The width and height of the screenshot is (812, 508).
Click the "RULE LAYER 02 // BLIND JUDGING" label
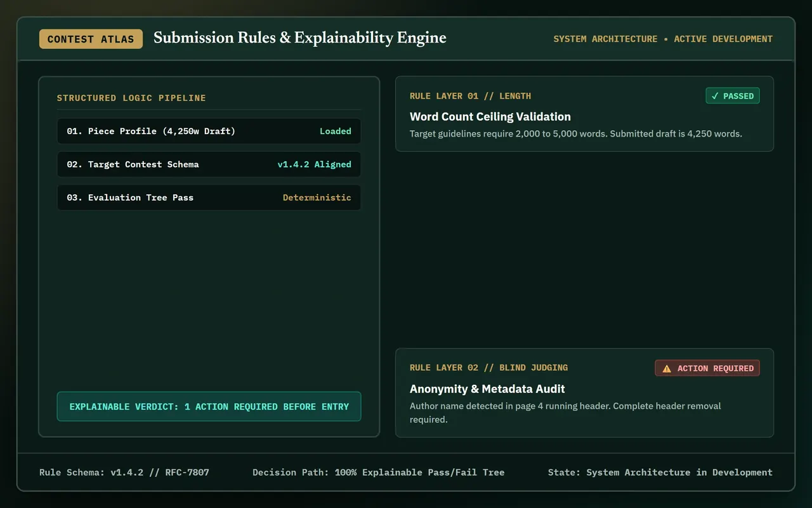tap(488, 368)
